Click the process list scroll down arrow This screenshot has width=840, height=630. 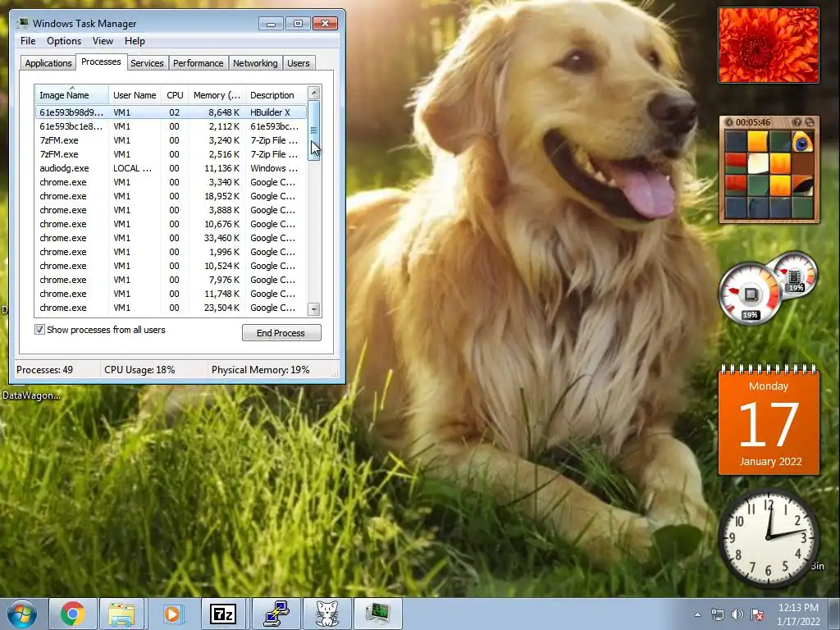pos(314,309)
